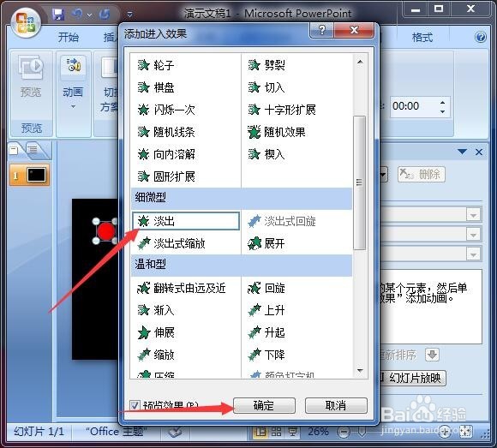Open the 动画 dropdown button
This screenshot has width=497, height=448.
73,83
